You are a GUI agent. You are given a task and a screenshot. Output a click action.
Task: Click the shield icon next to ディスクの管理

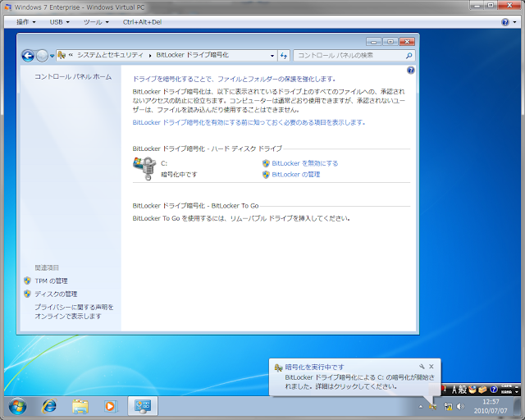point(27,294)
